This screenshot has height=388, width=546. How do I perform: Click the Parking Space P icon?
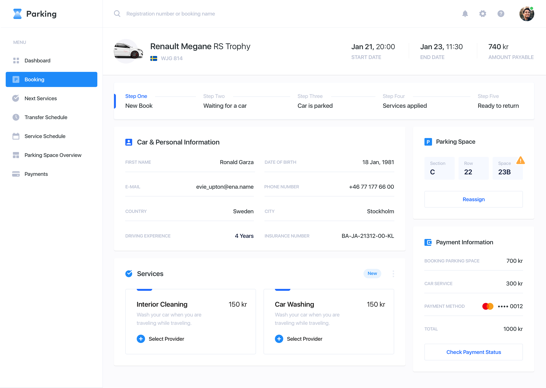[x=428, y=142]
